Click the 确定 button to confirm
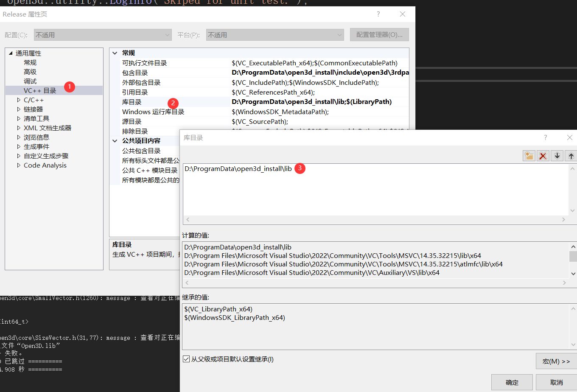577x392 pixels. point(512,382)
